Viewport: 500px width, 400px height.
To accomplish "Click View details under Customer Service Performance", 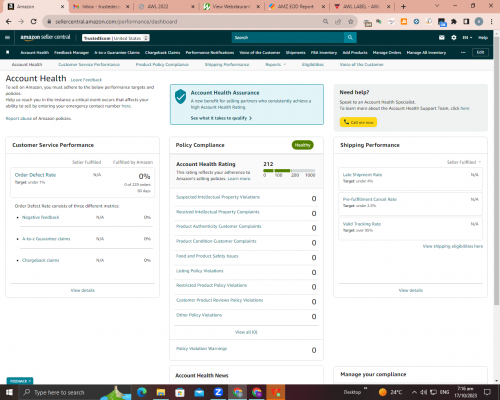I will (x=83, y=290).
